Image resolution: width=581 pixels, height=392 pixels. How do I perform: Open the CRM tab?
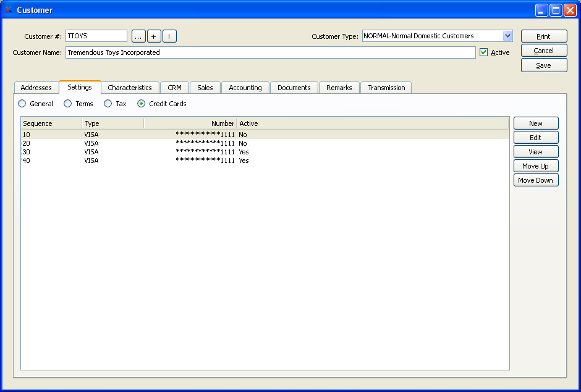click(x=174, y=88)
